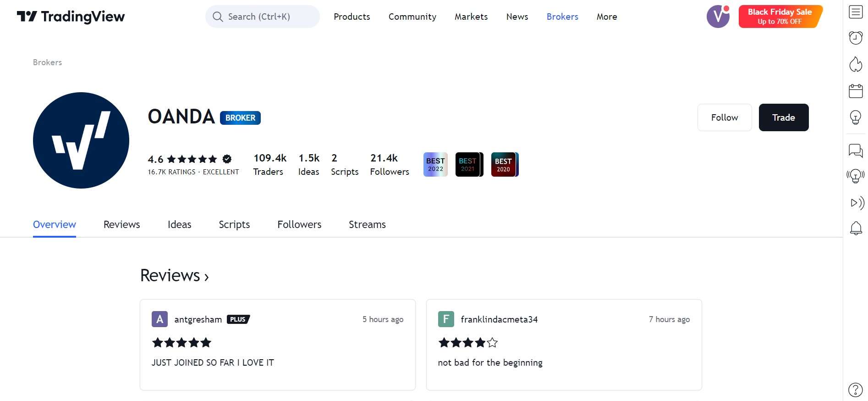Click the OANDA broker logo

pyautogui.click(x=81, y=140)
